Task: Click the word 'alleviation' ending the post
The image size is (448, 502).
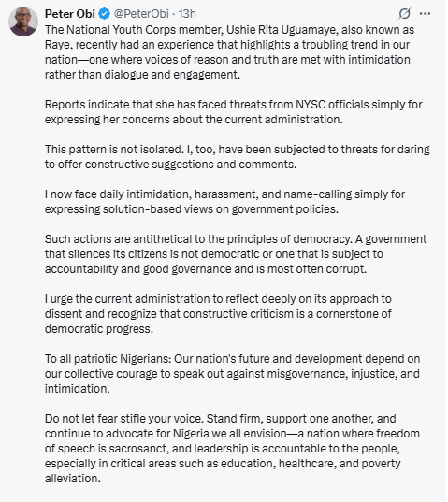Action: click(x=72, y=479)
